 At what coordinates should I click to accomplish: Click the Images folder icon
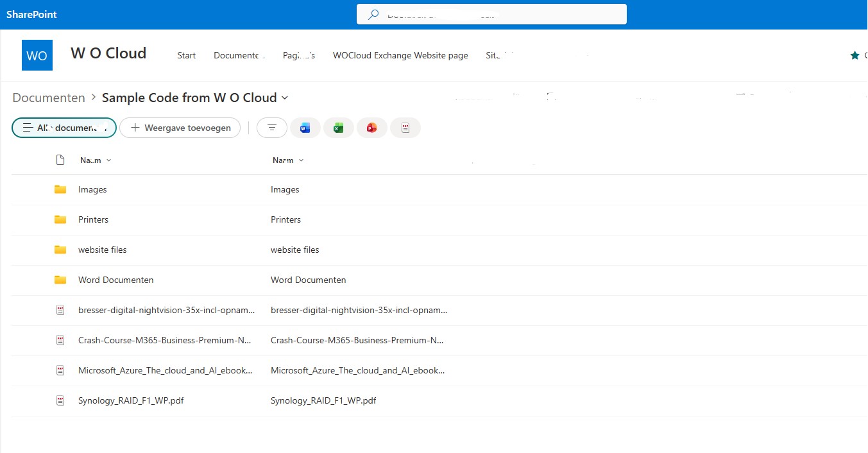(x=60, y=189)
